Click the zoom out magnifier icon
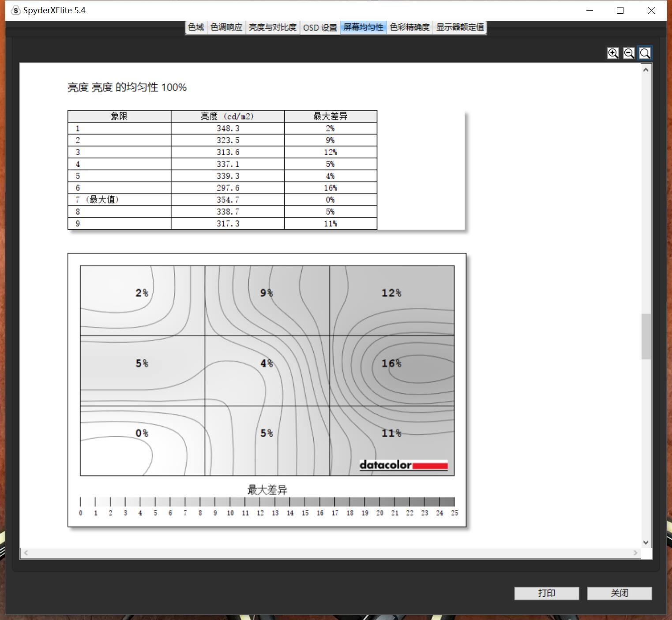Image resolution: width=672 pixels, height=620 pixels. pyautogui.click(x=629, y=53)
